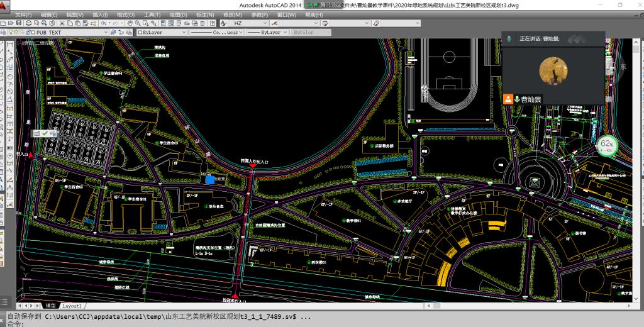
Task: Open the Layer Properties Manager icon
Action: (4, 32)
